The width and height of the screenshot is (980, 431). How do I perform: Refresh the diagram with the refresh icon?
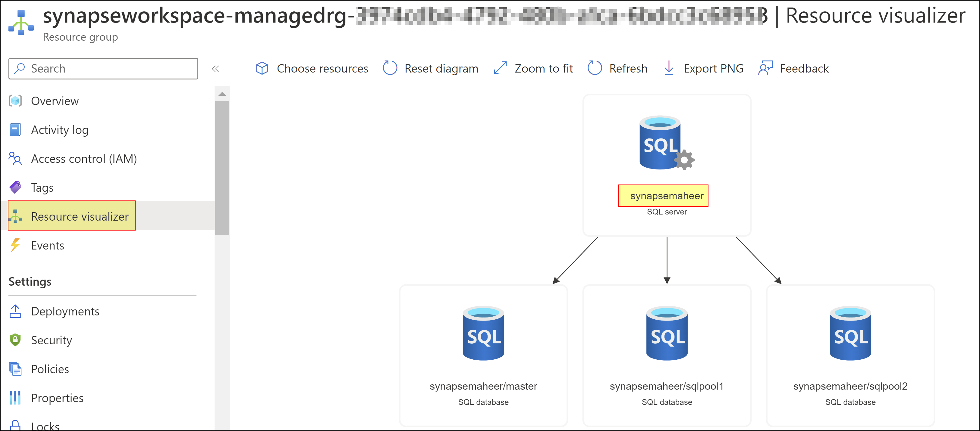(594, 68)
